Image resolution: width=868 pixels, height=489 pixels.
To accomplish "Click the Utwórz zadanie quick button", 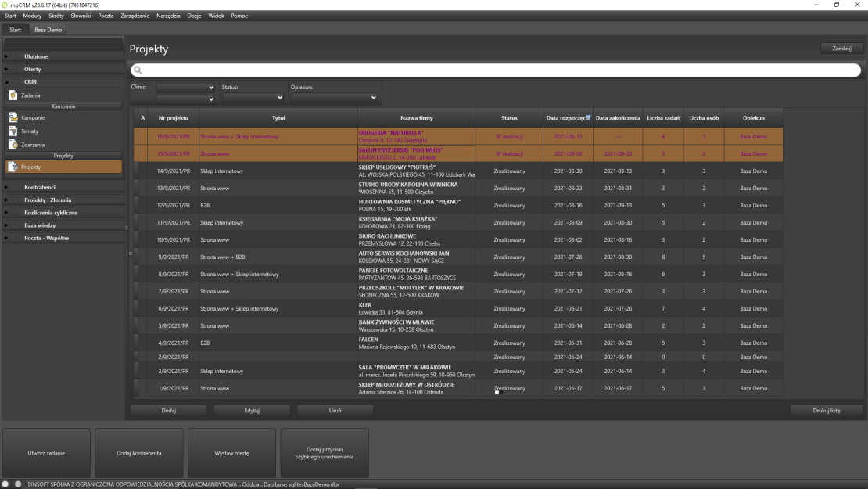I will [x=46, y=453].
